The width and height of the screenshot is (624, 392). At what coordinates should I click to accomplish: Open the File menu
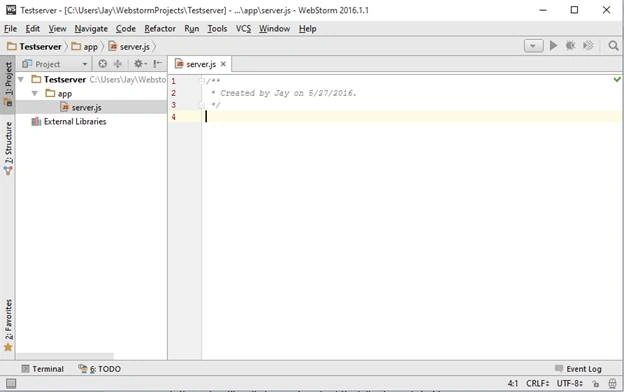(x=10, y=29)
